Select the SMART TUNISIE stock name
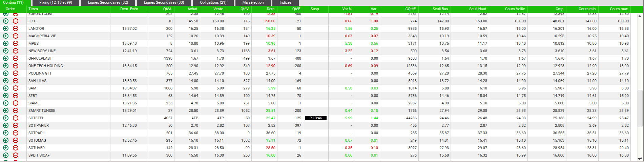 point(42,110)
